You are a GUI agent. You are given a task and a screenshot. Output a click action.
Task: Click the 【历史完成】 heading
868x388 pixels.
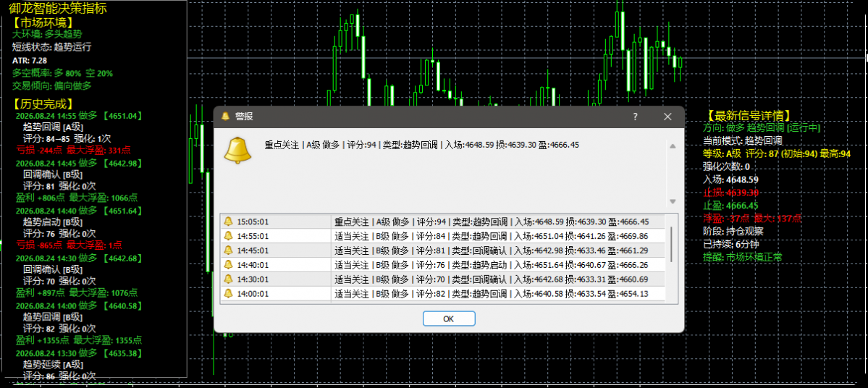click(43, 104)
